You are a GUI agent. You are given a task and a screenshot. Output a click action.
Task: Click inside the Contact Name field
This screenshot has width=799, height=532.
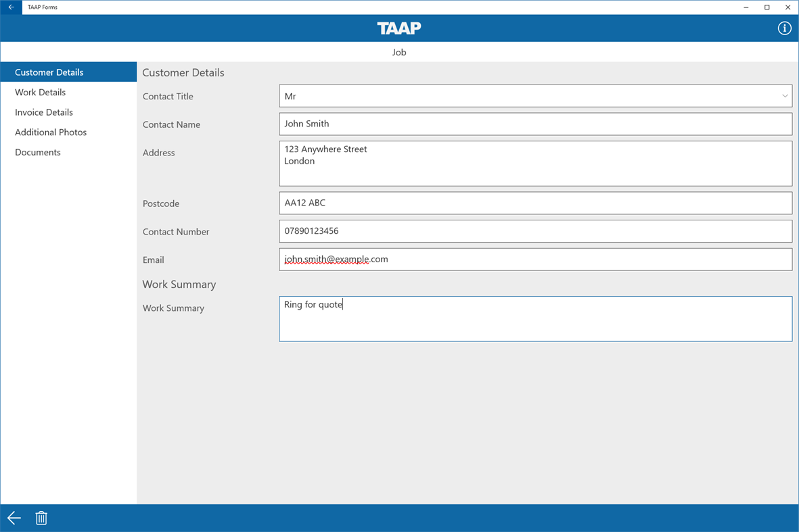click(536, 124)
